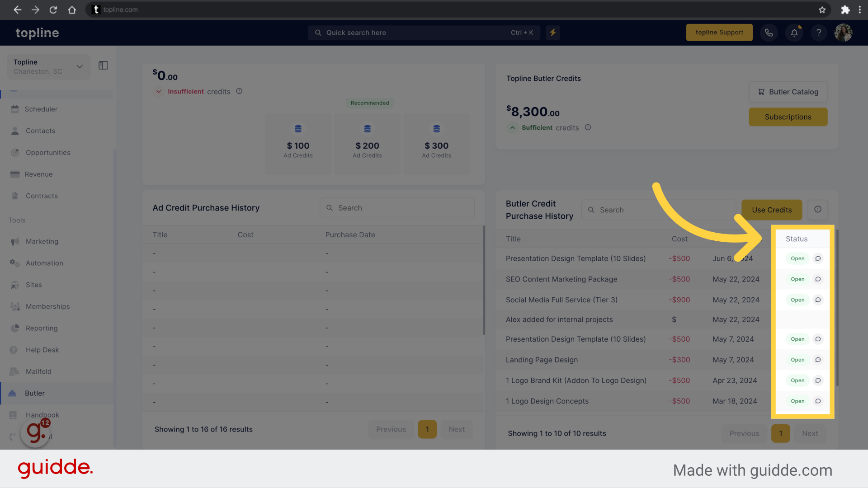Expand the Insufficient credits chevron
This screenshot has width=868, height=488.
click(159, 91)
